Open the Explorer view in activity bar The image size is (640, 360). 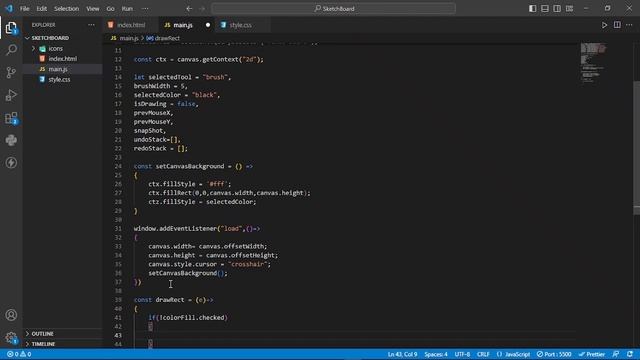click(x=11, y=28)
